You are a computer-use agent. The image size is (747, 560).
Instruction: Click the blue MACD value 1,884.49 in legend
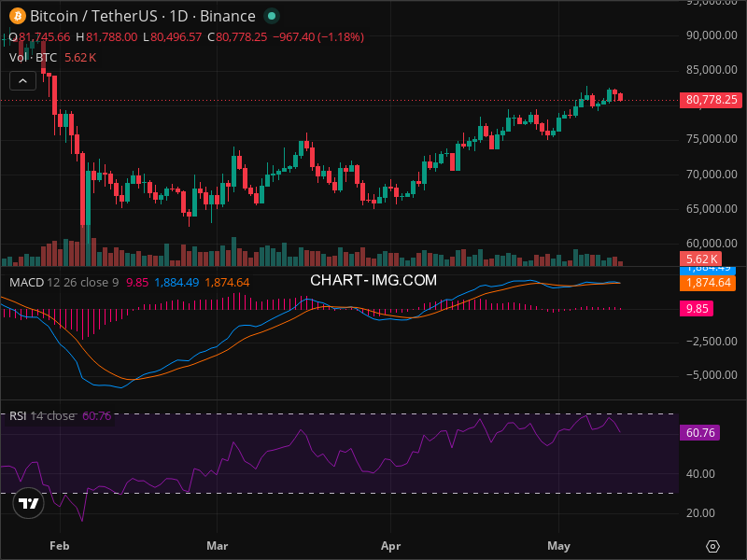(x=176, y=283)
